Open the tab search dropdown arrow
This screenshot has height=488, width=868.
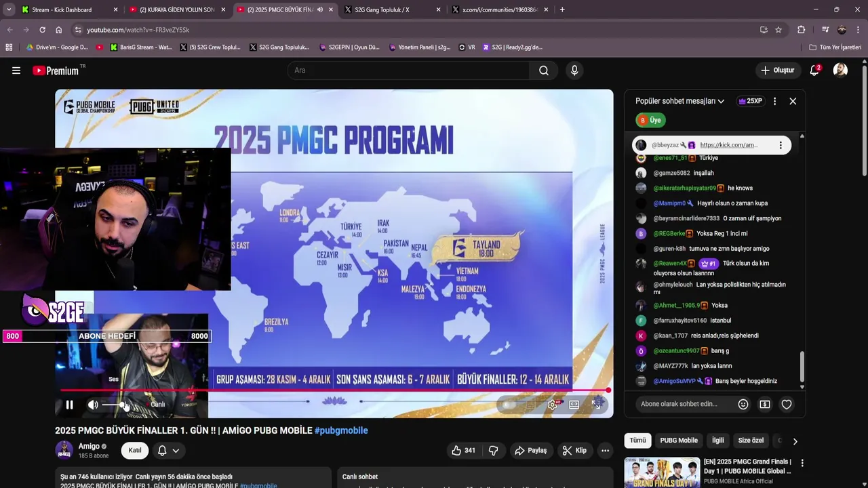pyautogui.click(x=9, y=9)
